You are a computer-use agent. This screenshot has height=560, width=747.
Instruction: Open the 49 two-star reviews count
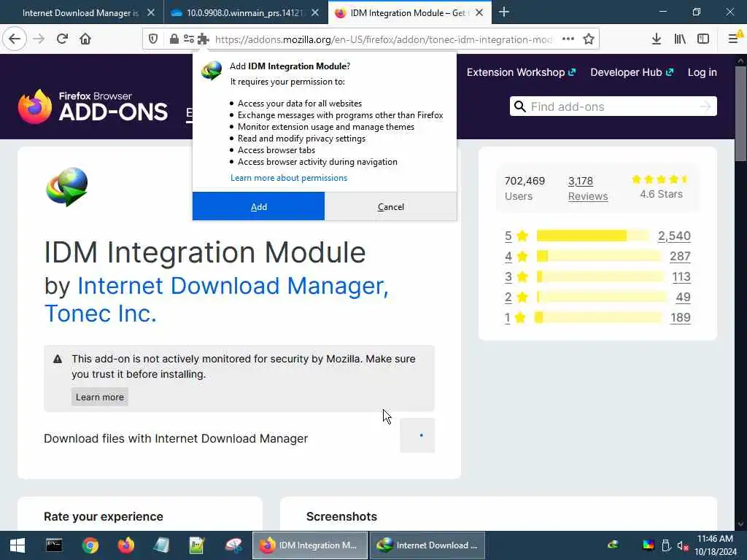tap(683, 297)
